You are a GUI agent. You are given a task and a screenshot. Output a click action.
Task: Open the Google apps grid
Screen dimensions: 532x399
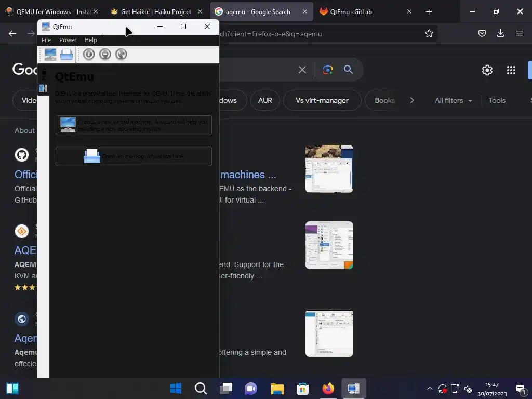tap(511, 70)
